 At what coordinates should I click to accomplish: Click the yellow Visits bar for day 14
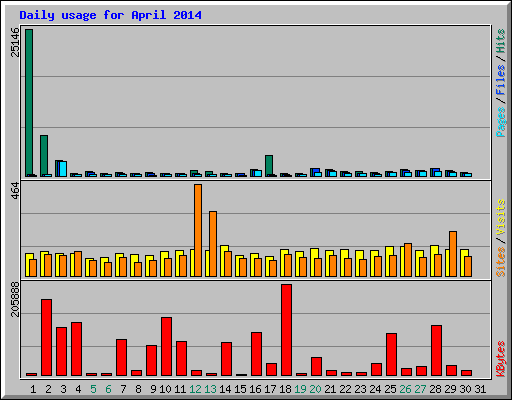click(x=223, y=261)
